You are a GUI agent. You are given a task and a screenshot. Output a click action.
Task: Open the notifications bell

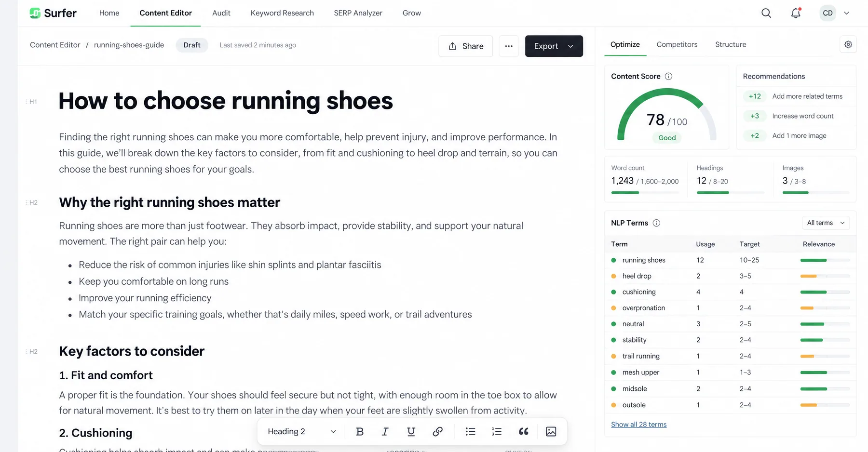click(796, 13)
